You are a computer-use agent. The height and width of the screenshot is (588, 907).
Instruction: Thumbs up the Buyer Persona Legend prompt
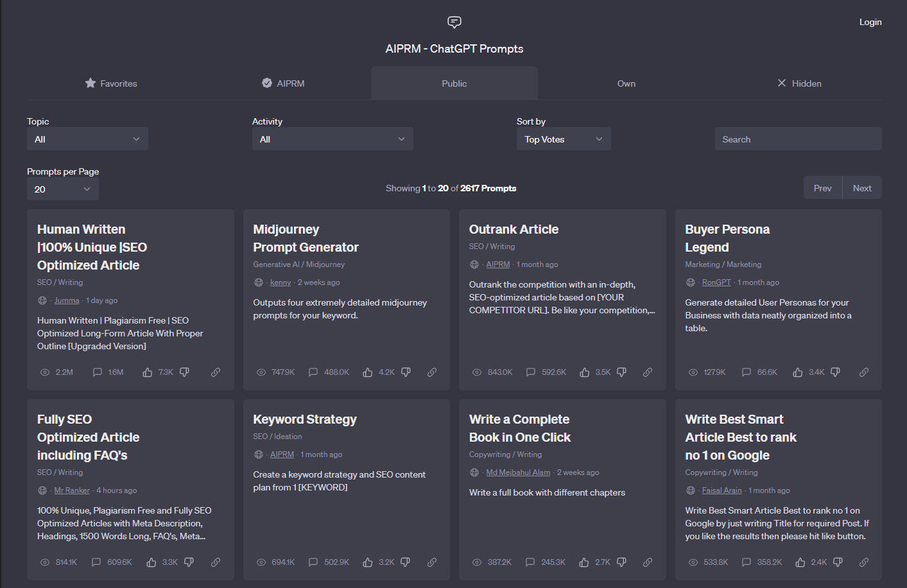pyautogui.click(x=798, y=372)
